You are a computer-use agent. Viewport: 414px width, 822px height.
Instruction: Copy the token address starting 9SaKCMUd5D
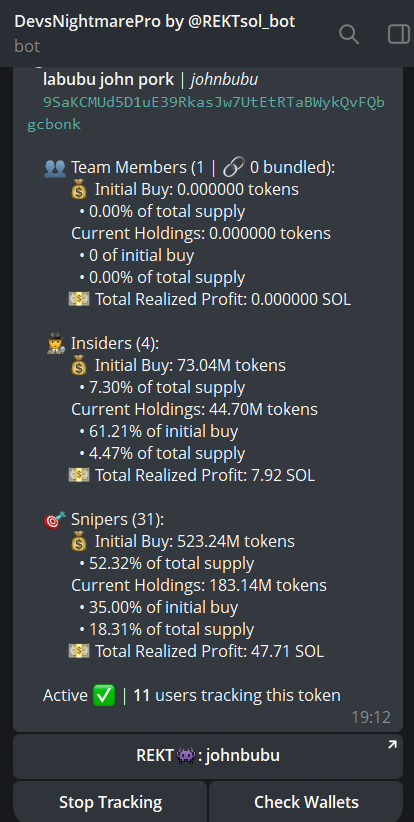point(206,113)
